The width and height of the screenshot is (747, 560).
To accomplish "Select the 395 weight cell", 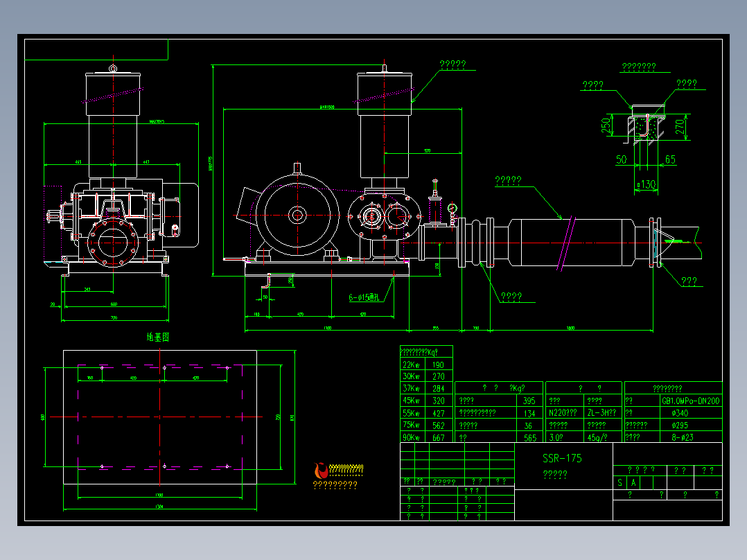I will coord(529,401).
